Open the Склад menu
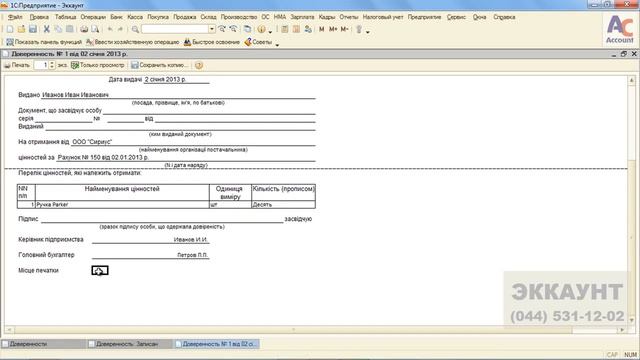Screen dimensions: 640x360 pos(208,17)
